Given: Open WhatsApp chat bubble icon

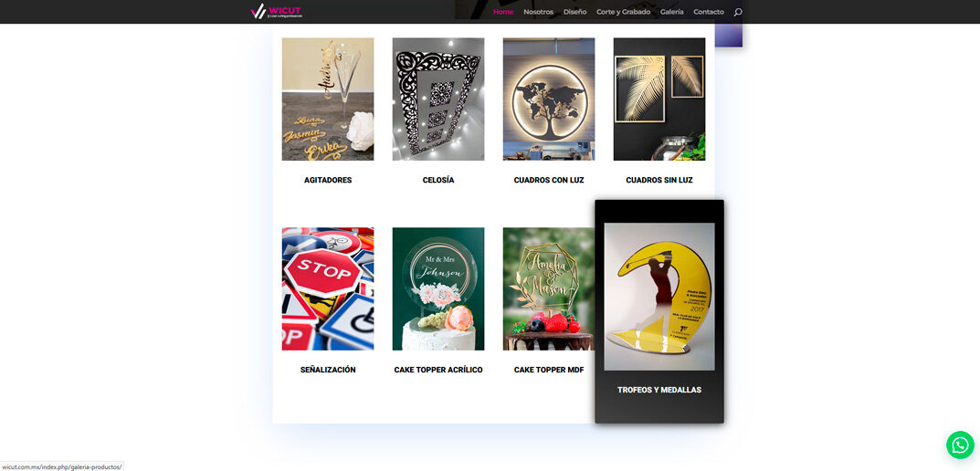Looking at the screenshot, I should coord(960,445).
